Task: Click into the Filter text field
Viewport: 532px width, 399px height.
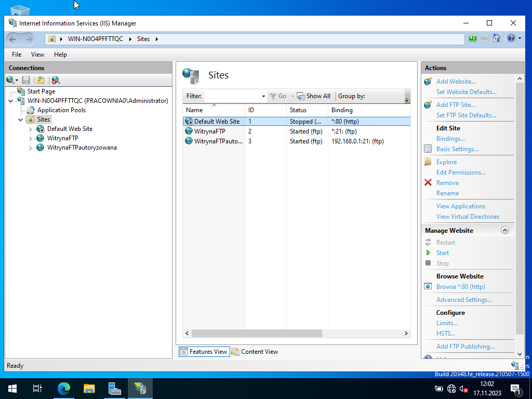Action: pyautogui.click(x=232, y=96)
